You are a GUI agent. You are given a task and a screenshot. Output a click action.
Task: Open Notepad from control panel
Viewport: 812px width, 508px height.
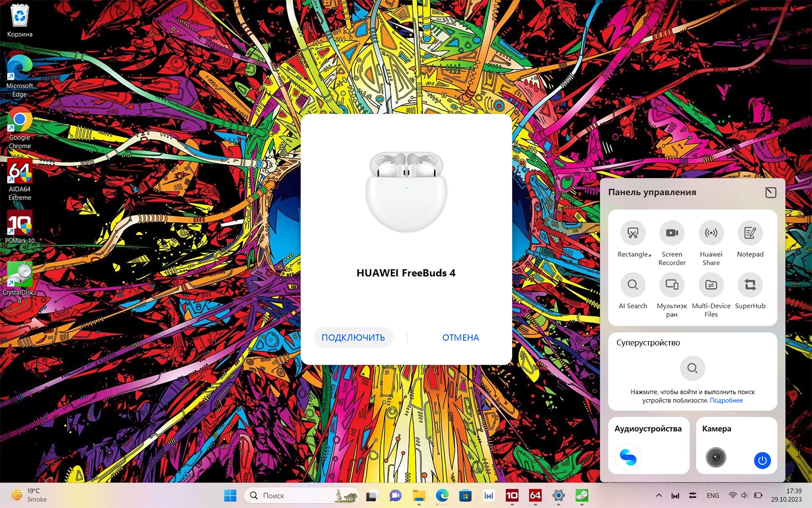(750, 233)
